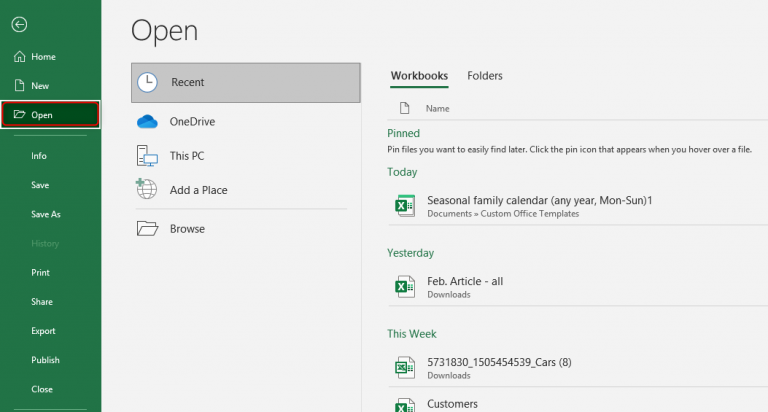Open the 5731830_1505454539_Cars (8) file
This screenshot has height=412, width=768.
498,362
